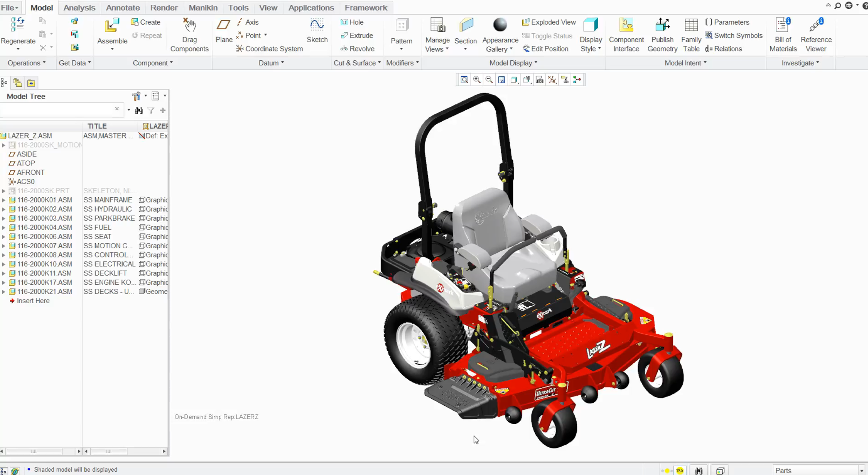Select the 116-2000K06.ASM tree item
This screenshot has height=475, width=868.
coord(44,236)
